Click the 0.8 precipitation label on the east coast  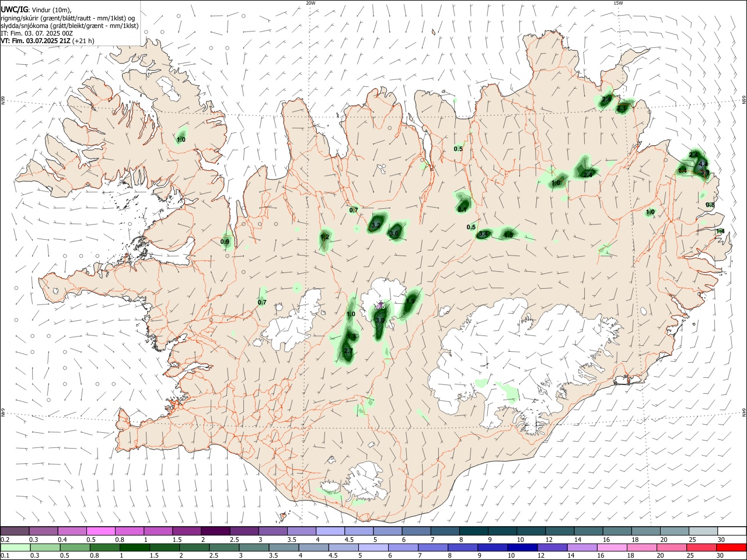pos(710,205)
